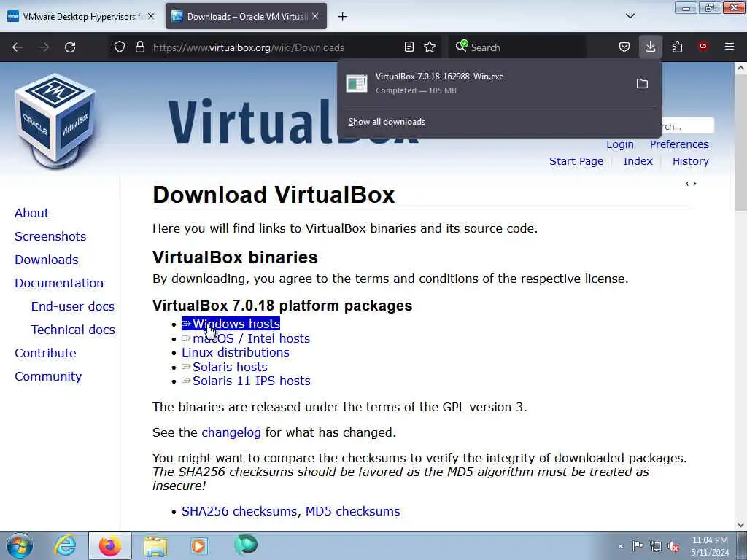Open the Pocket save icon
This screenshot has width=747, height=560.
624,47
